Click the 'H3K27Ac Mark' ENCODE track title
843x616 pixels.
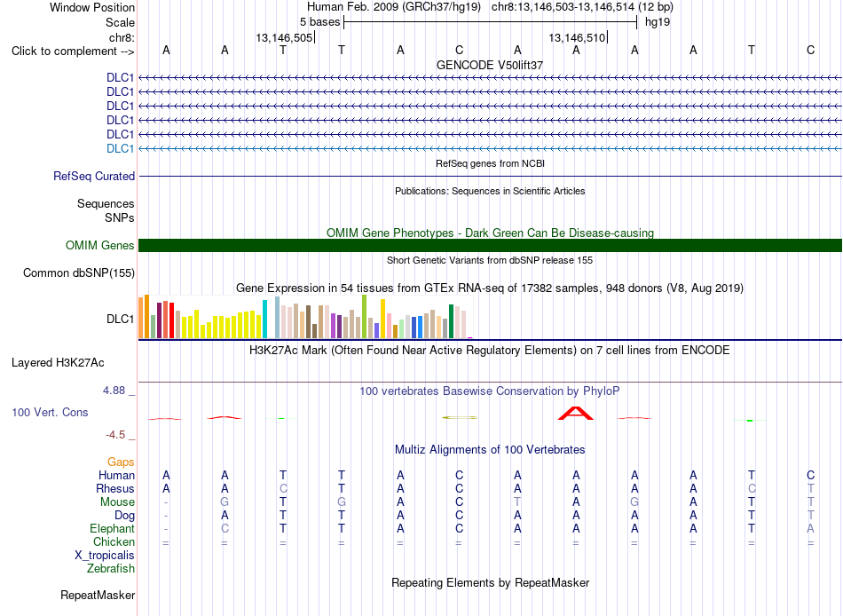pos(490,351)
